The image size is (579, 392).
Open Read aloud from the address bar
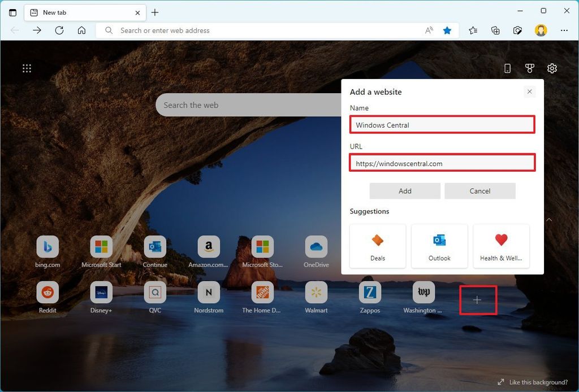coord(429,31)
